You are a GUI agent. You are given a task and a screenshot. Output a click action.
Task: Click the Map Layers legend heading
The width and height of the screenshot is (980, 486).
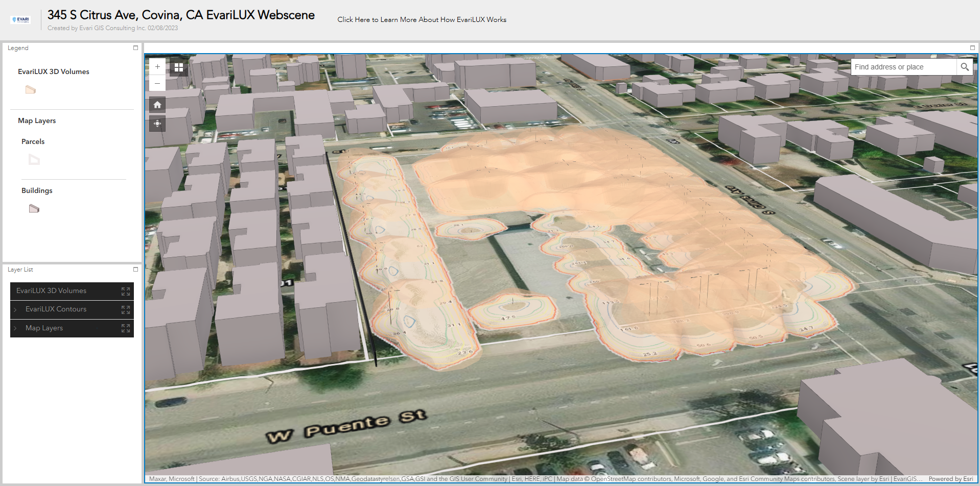37,120
